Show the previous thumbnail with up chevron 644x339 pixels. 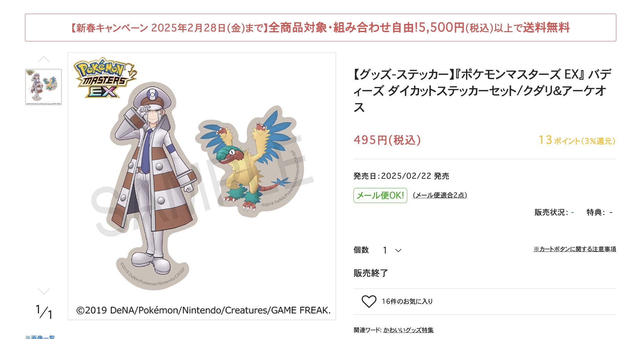pyautogui.click(x=44, y=59)
